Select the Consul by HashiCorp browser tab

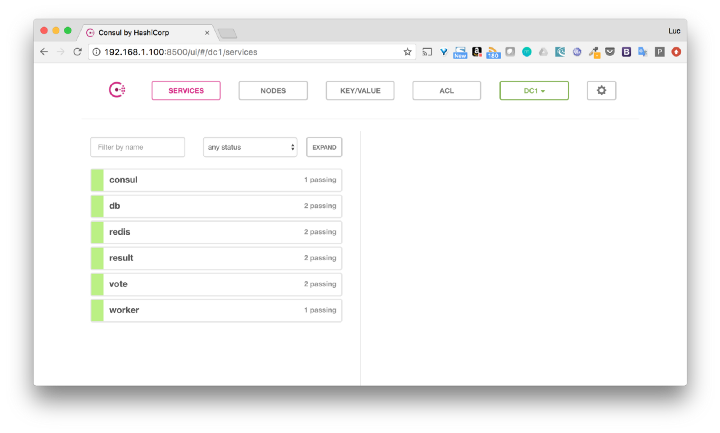147,33
